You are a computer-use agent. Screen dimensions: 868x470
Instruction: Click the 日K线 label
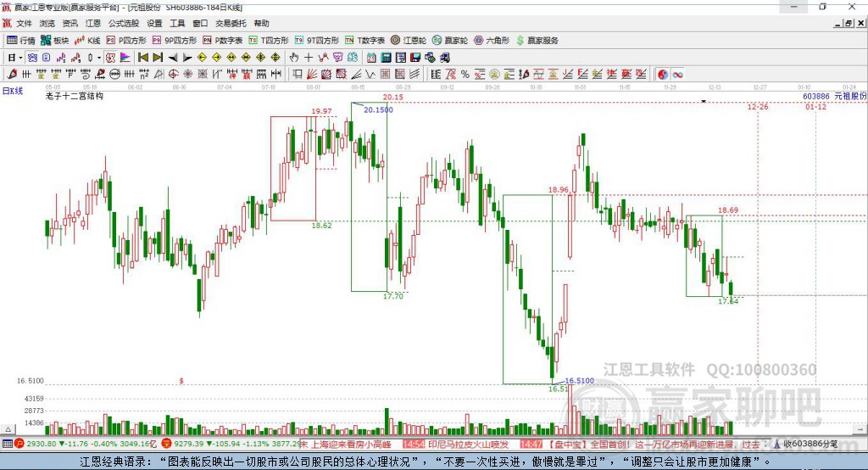[13, 91]
